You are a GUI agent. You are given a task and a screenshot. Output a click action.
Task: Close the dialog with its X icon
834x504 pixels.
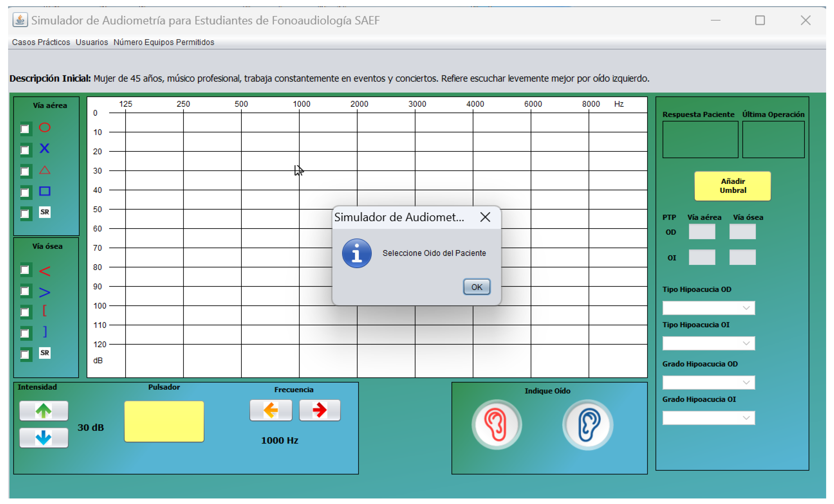[485, 217]
